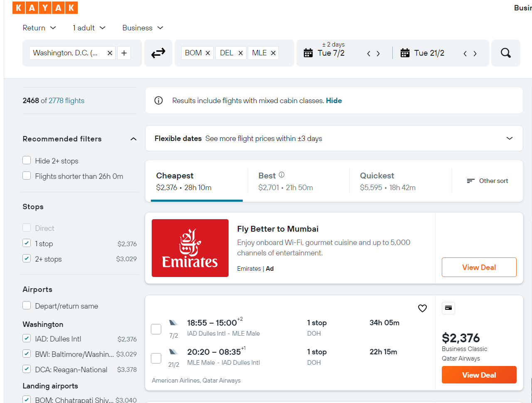
Task: Click info icon next to Best
Action: tap(282, 175)
